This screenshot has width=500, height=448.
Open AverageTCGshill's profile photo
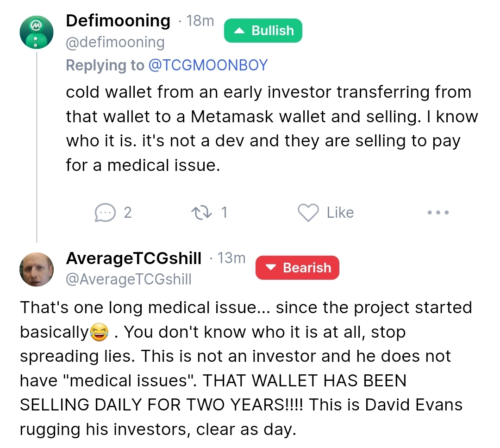(x=37, y=269)
